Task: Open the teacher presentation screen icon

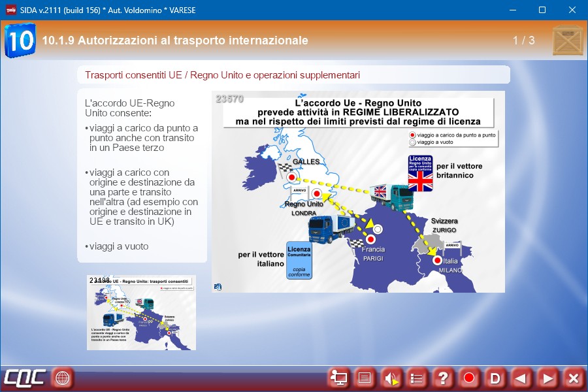Action: (338, 378)
